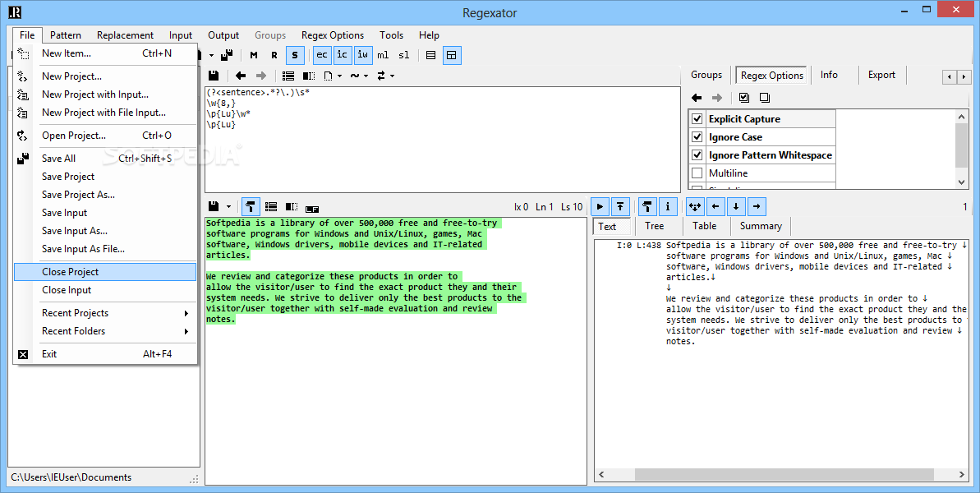This screenshot has height=493, width=980.
Task: Click the left arrow in output toolbar
Action: click(715, 206)
